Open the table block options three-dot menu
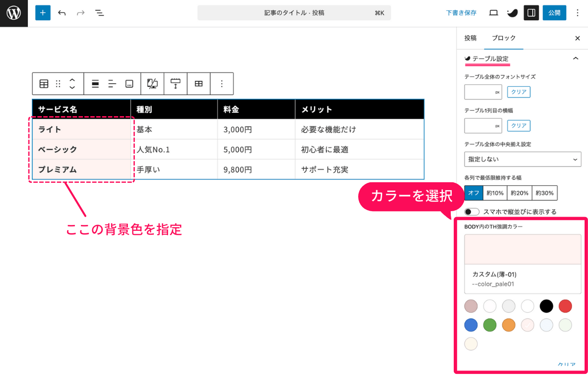This screenshot has height=392, width=588. click(221, 83)
